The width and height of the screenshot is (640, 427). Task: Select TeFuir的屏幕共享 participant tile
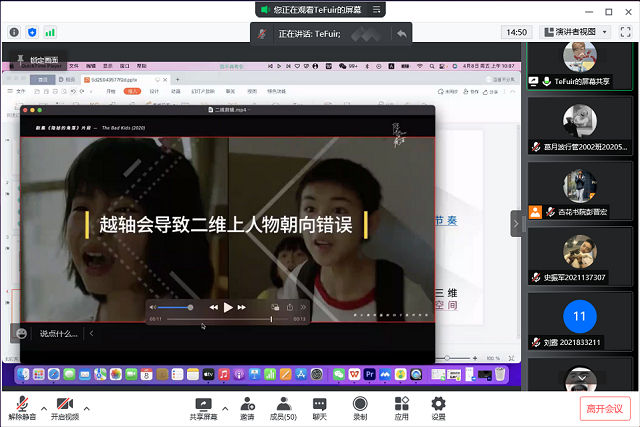click(580, 65)
